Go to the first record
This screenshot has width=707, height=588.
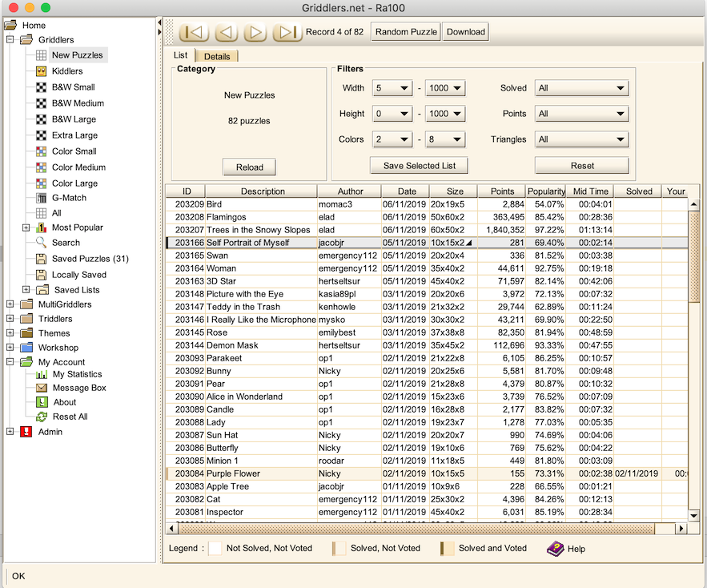pos(194,32)
